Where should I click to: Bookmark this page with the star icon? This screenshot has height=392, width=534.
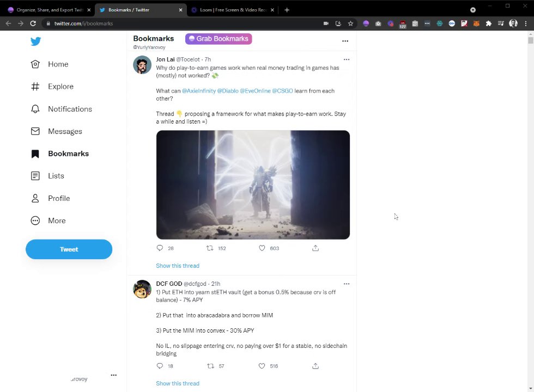pos(350,23)
